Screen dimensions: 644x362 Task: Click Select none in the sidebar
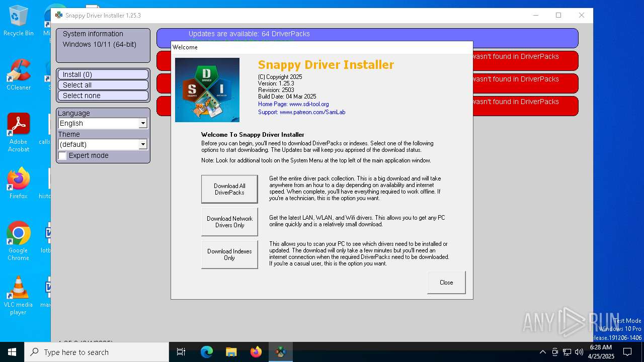tap(103, 96)
